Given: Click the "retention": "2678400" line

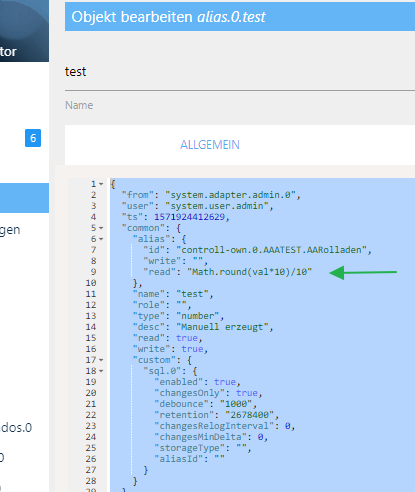Looking at the screenshot, I should point(216,415).
